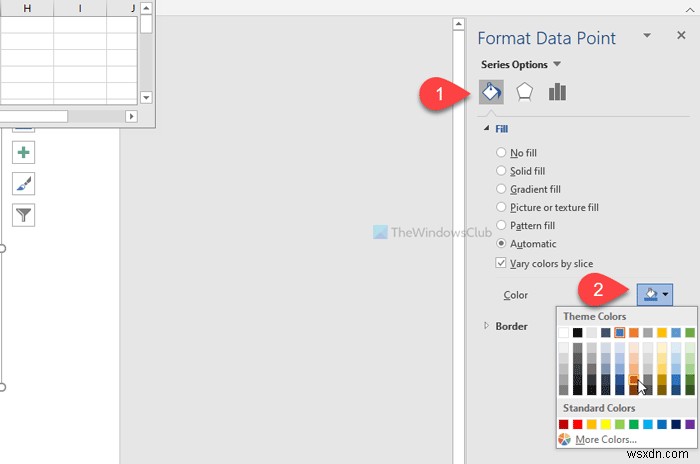The image size is (700, 464).
Task: Select the Fill & Line paint bucket tab
Action: (491, 92)
